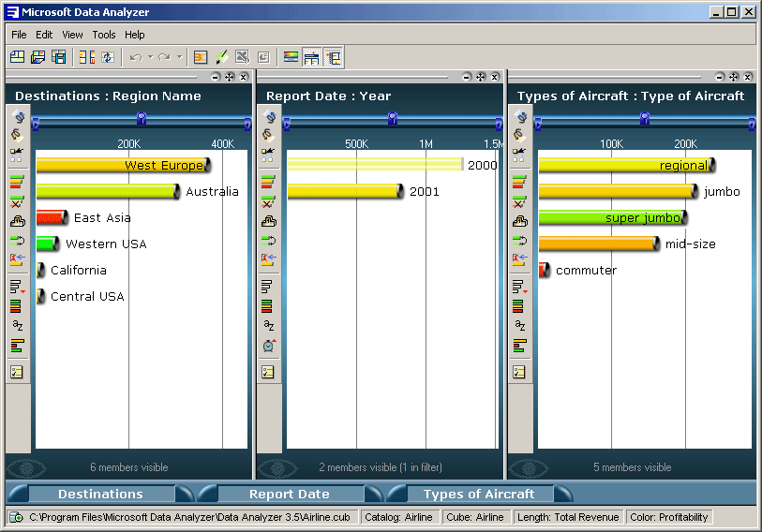Toggle eye icon at bottom of Destinations pane
The width and height of the screenshot is (762, 532).
point(27,468)
